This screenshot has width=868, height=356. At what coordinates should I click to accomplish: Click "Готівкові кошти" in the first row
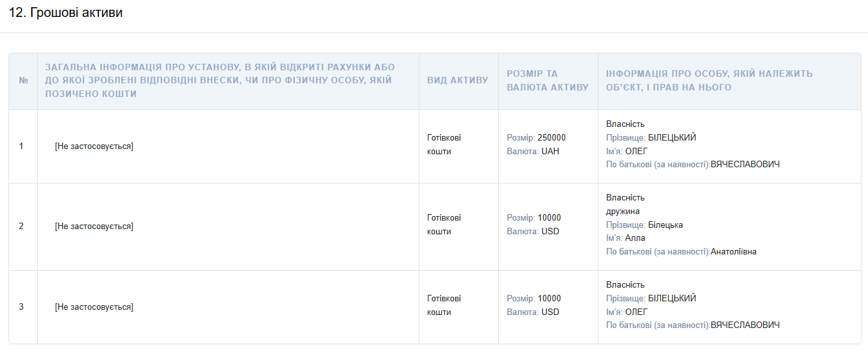443,144
